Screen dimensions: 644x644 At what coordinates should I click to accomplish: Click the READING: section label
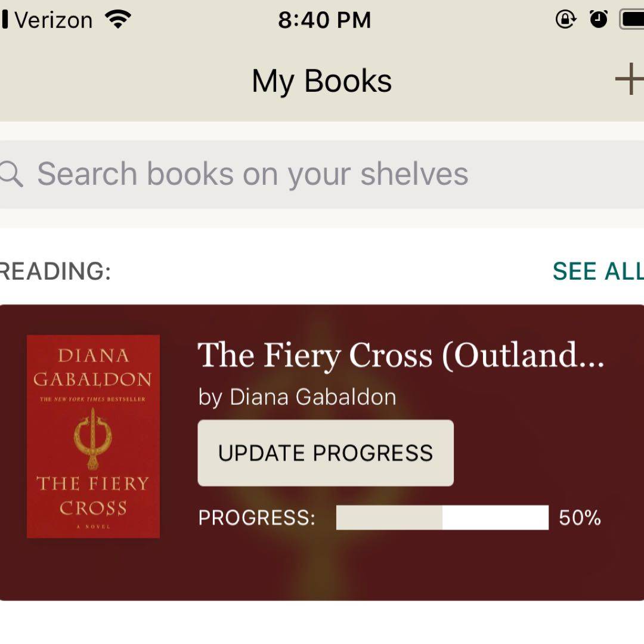click(55, 271)
